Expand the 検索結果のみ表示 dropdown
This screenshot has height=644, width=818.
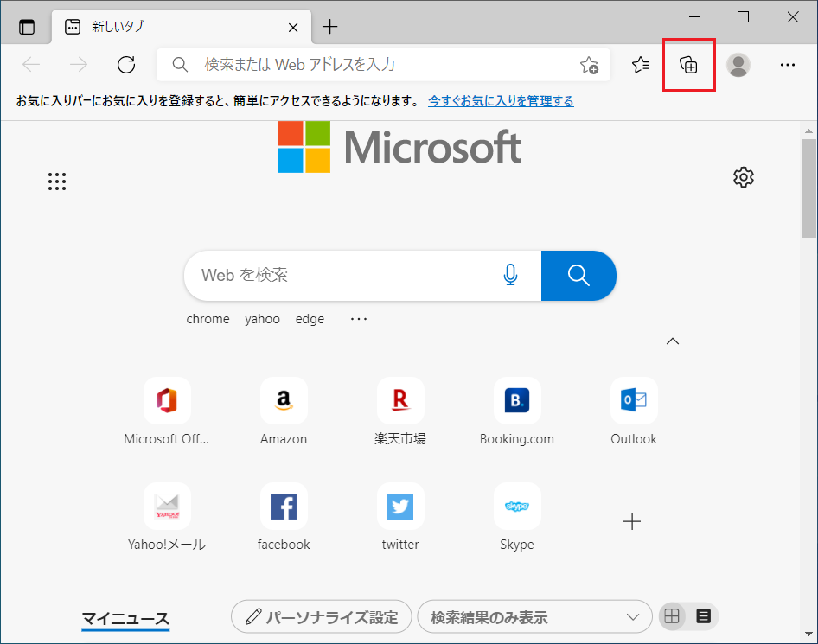tap(534, 617)
